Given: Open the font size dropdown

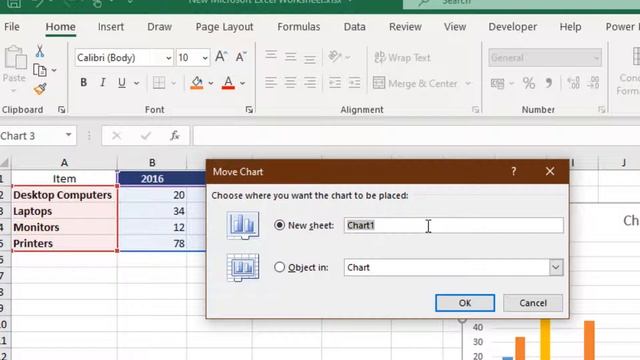Looking at the screenshot, I should 205,58.
